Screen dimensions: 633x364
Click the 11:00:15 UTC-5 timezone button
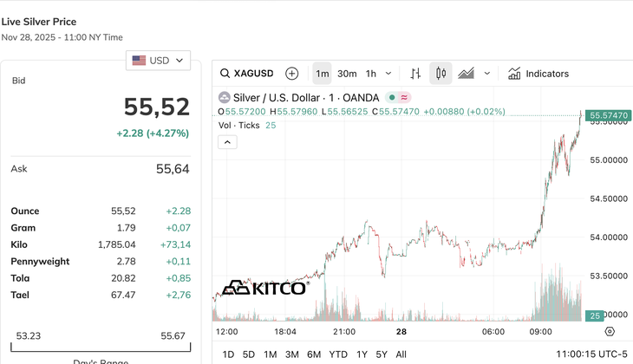591,354
